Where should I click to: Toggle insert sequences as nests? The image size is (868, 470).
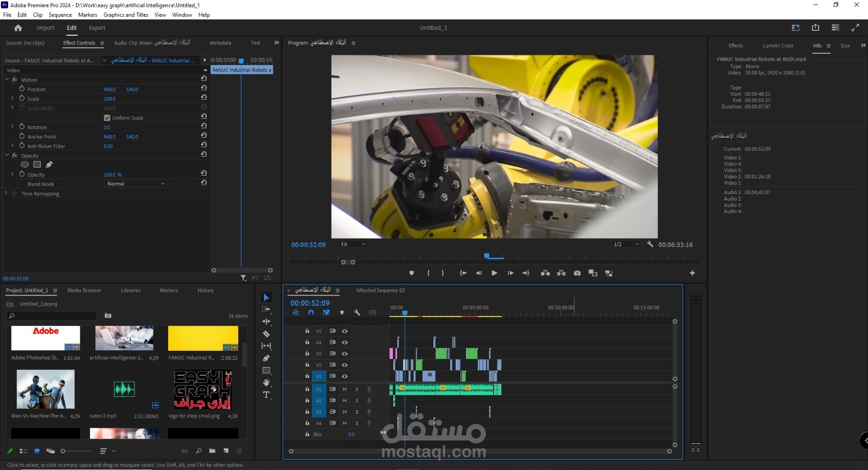pos(296,312)
